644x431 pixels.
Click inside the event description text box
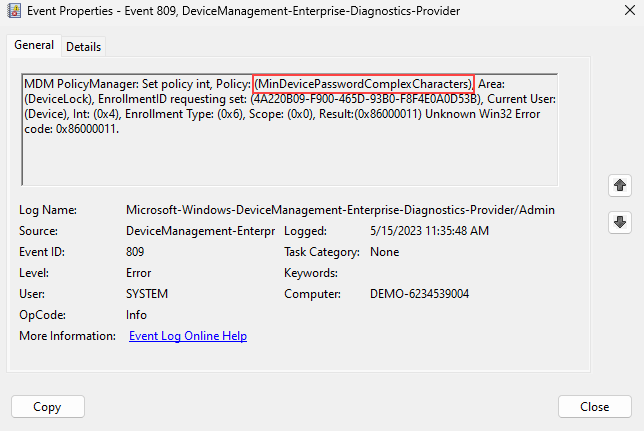point(288,160)
